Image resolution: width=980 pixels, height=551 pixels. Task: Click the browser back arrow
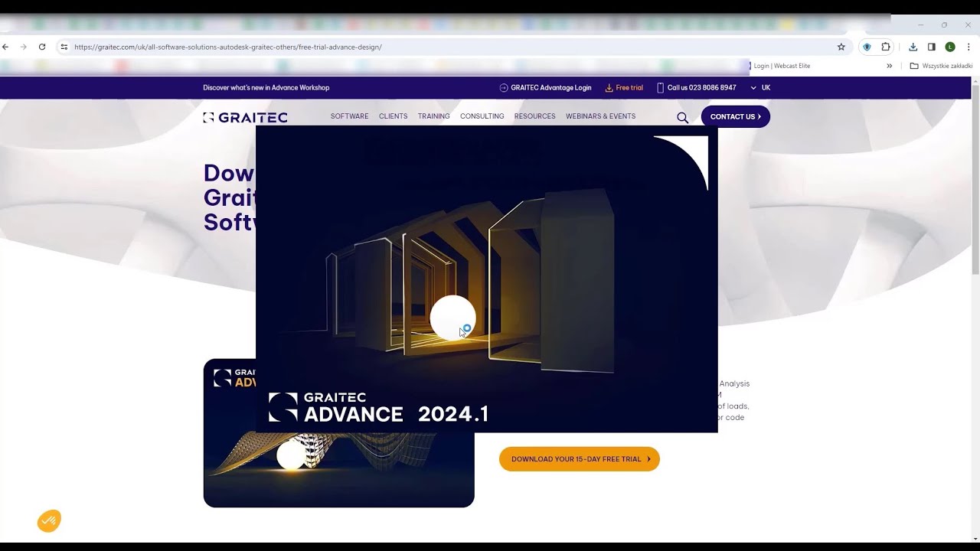click(5, 47)
